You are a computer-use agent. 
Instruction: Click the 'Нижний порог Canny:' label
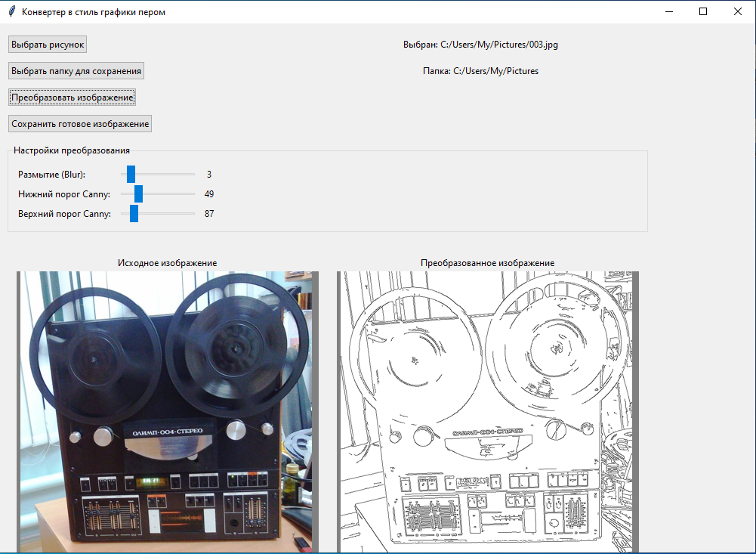pos(64,194)
